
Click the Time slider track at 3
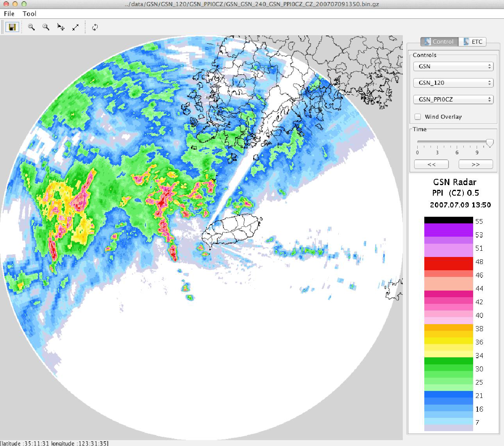coord(437,142)
